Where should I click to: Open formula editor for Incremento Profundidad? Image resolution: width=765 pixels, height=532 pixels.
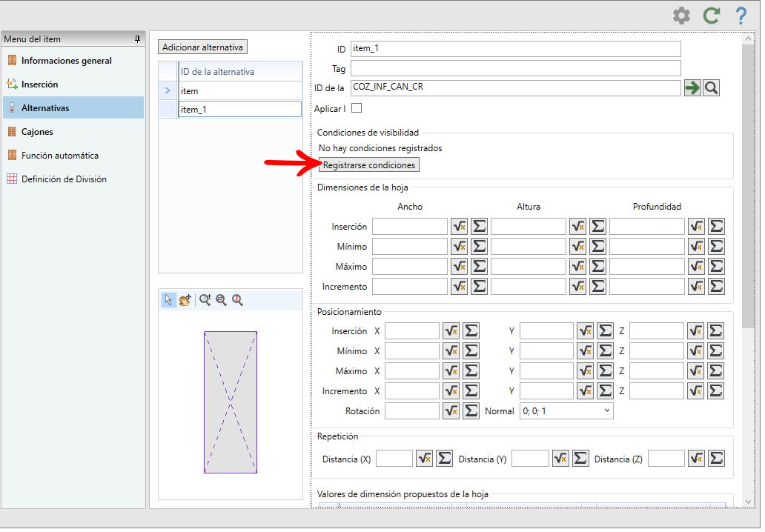(x=696, y=286)
